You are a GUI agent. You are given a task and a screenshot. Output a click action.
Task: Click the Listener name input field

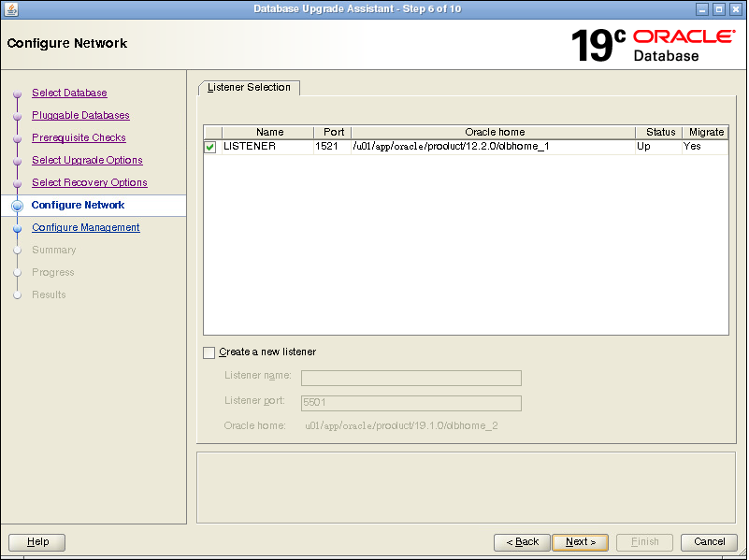pyautogui.click(x=411, y=378)
